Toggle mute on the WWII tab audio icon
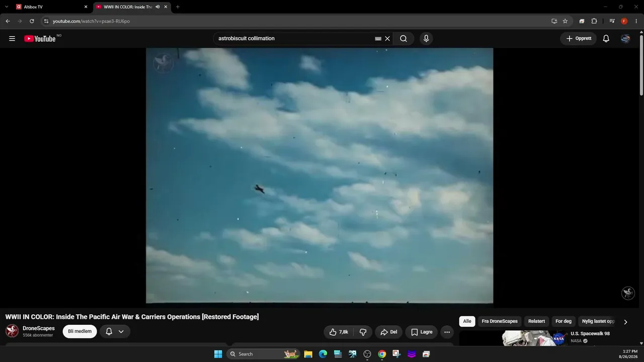 [x=157, y=7]
